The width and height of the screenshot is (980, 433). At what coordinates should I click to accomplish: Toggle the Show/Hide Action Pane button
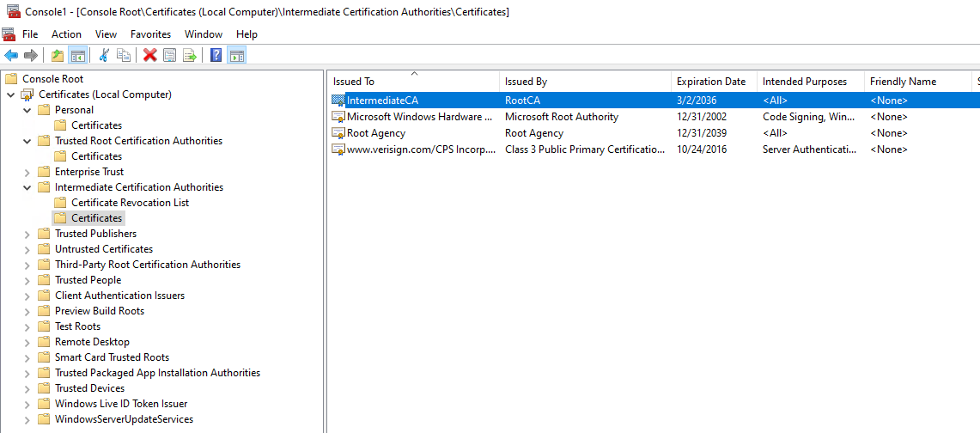236,56
